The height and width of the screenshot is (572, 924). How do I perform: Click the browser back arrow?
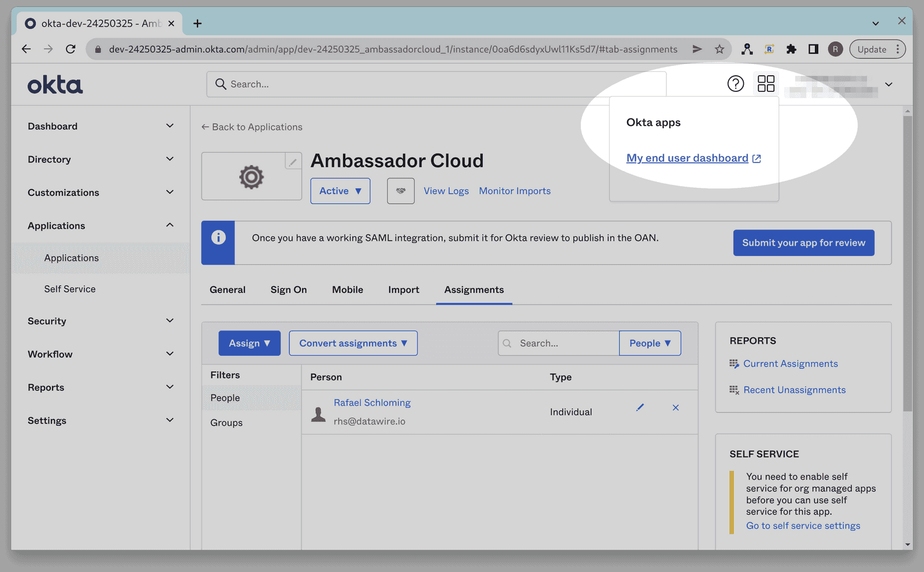[26, 49]
